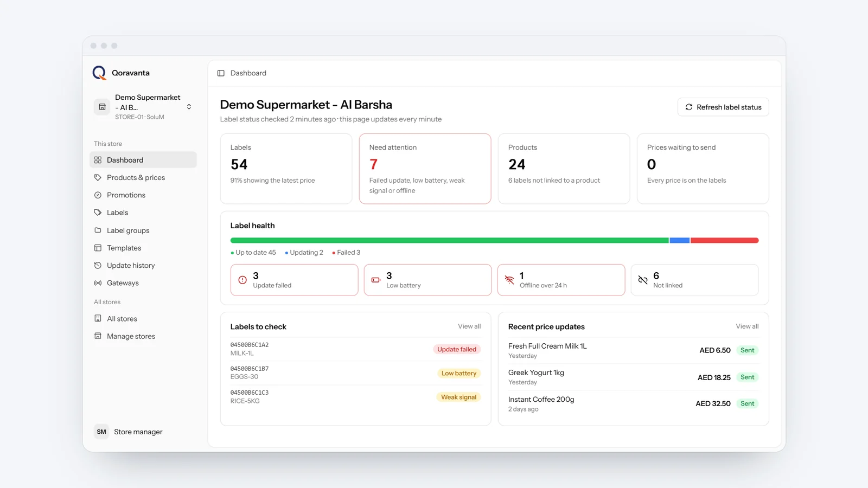This screenshot has width=868, height=488.
Task: Click the All stores building icon
Action: click(x=98, y=318)
